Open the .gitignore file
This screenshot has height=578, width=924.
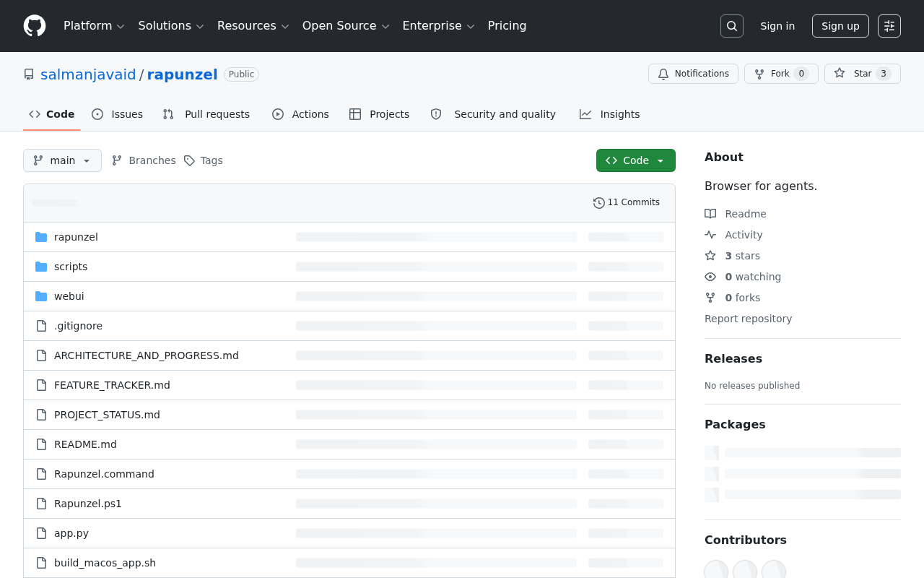(x=78, y=326)
